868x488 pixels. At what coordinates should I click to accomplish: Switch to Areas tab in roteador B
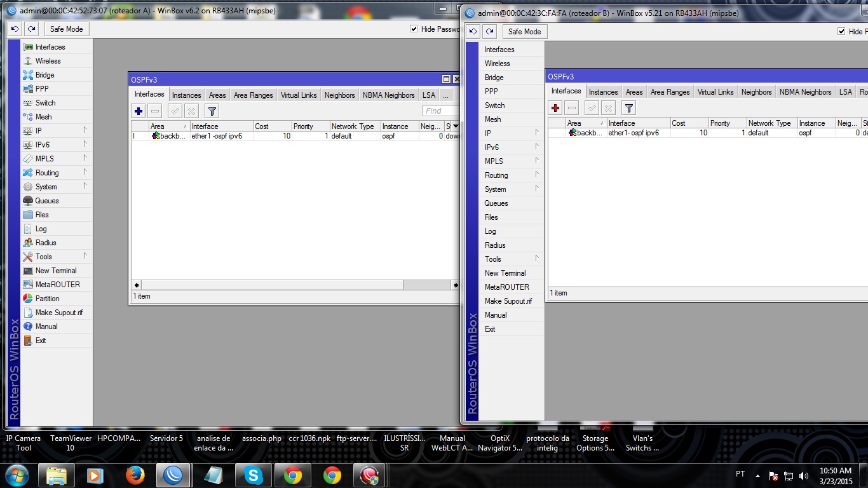pyautogui.click(x=634, y=92)
